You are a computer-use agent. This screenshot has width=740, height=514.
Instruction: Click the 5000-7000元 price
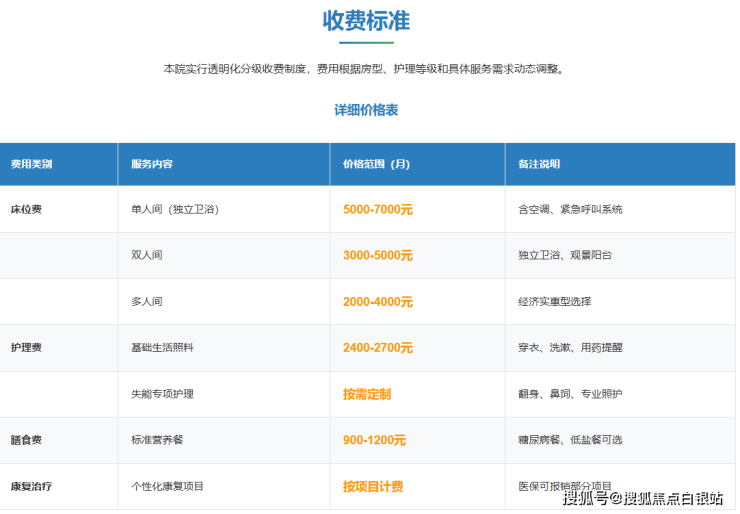pyautogui.click(x=378, y=209)
